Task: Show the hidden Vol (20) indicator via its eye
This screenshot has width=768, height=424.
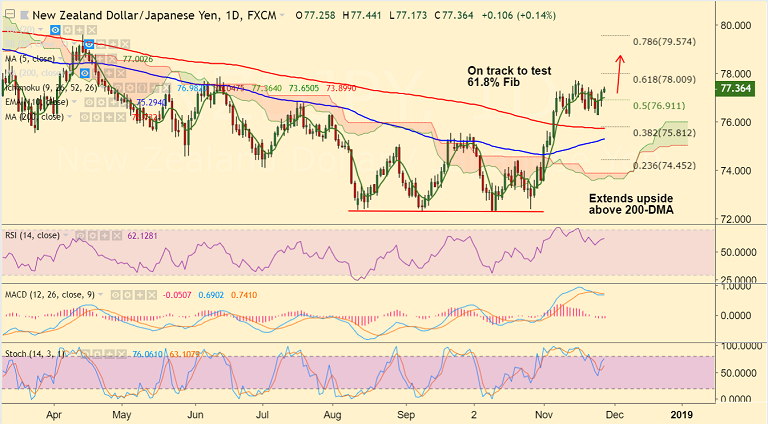Action: pyautogui.click(x=55, y=30)
